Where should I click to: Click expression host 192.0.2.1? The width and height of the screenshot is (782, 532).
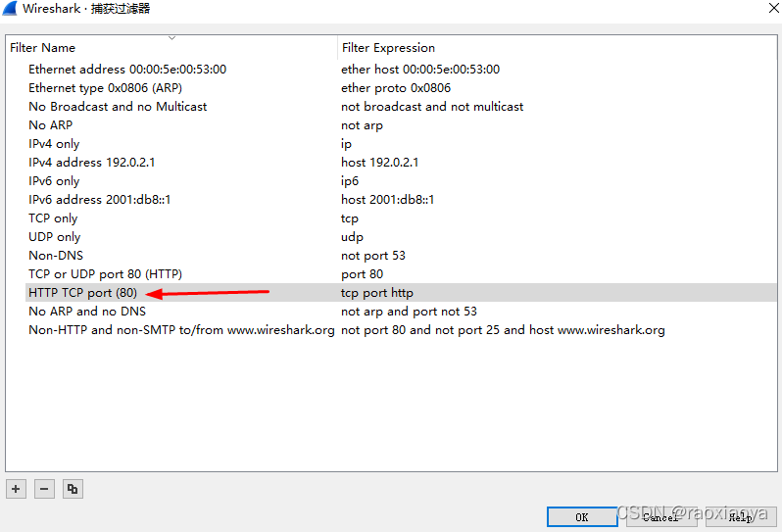380,163
